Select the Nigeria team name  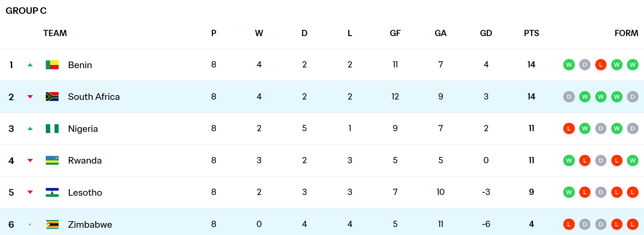83,129
